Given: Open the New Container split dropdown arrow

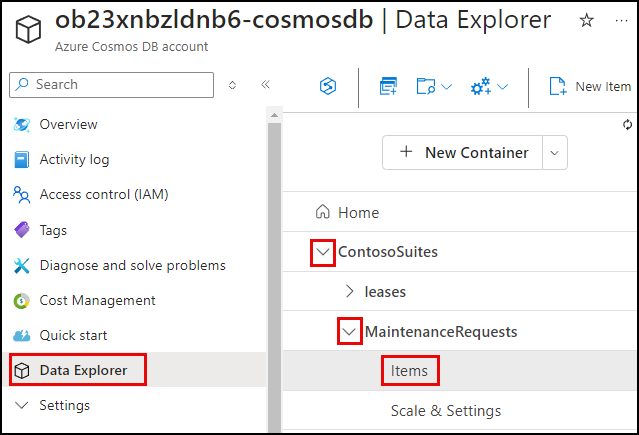Looking at the screenshot, I should (x=555, y=153).
